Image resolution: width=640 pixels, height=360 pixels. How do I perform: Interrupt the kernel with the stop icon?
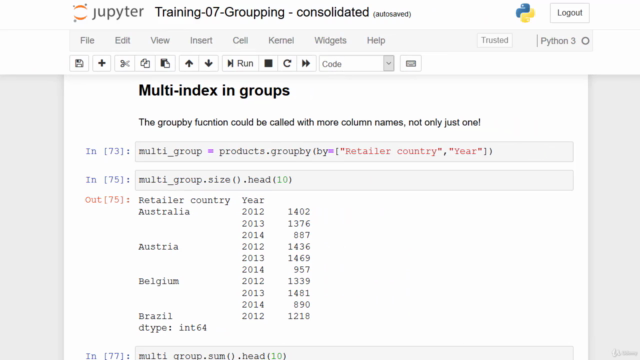[268, 64]
